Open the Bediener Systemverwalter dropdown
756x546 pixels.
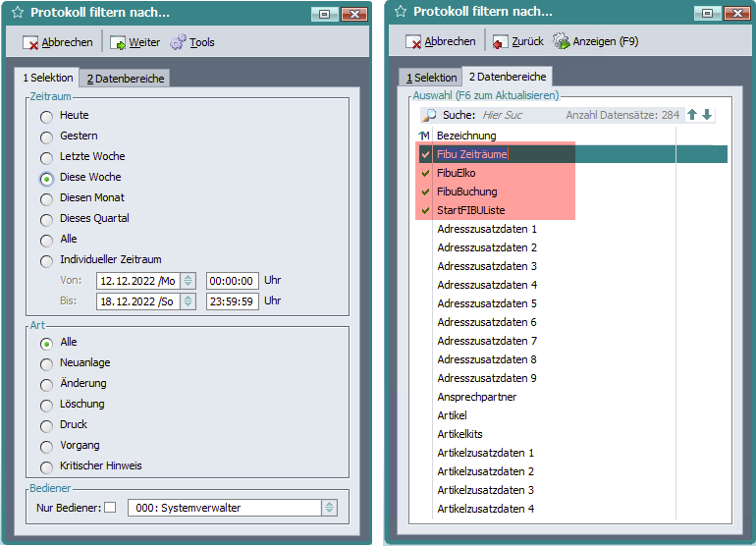330,508
